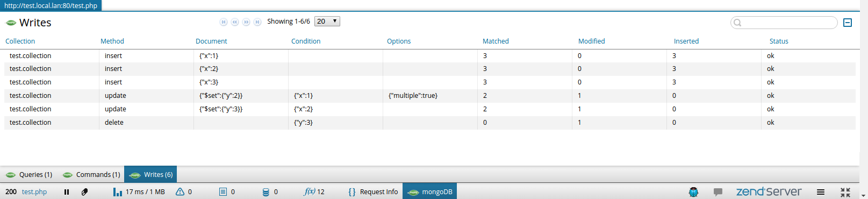
Task: Click the Zend Server logo
Action: click(x=769, y=191)
